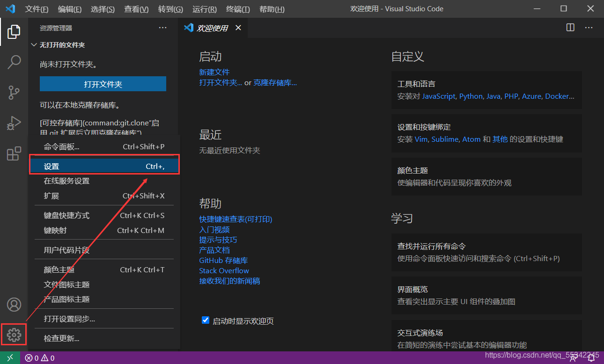Open the 界面概览 learn card

click(x=486, y=296)
